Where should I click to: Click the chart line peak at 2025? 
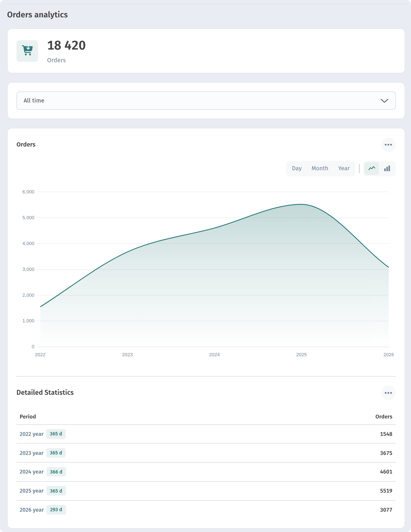[x=301, y=204]
